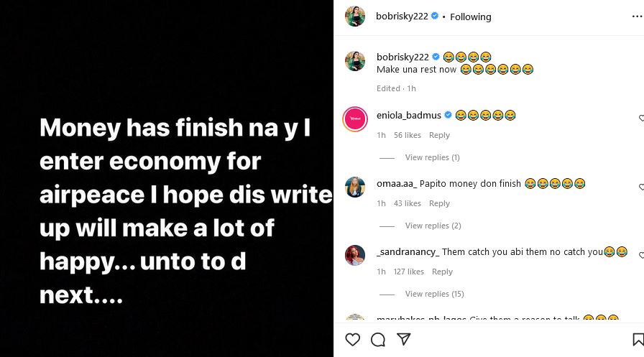Reply to eniola_badmus comment

coord(439,135)
